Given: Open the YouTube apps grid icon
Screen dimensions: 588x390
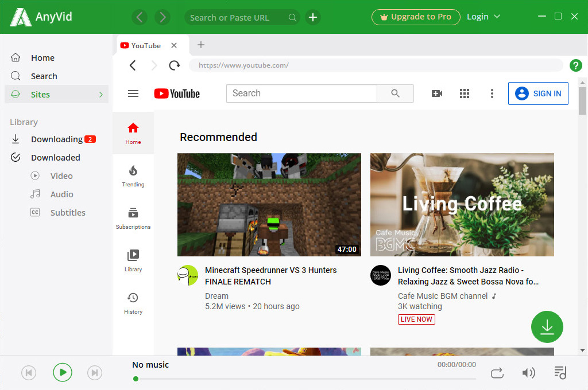Looking at the screenshot, I should 464,93.
